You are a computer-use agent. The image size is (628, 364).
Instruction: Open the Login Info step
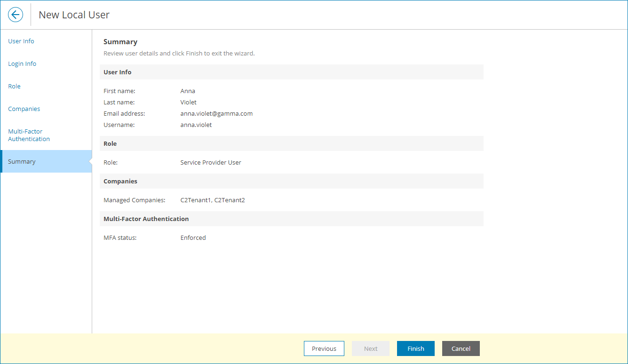point(22,63)
